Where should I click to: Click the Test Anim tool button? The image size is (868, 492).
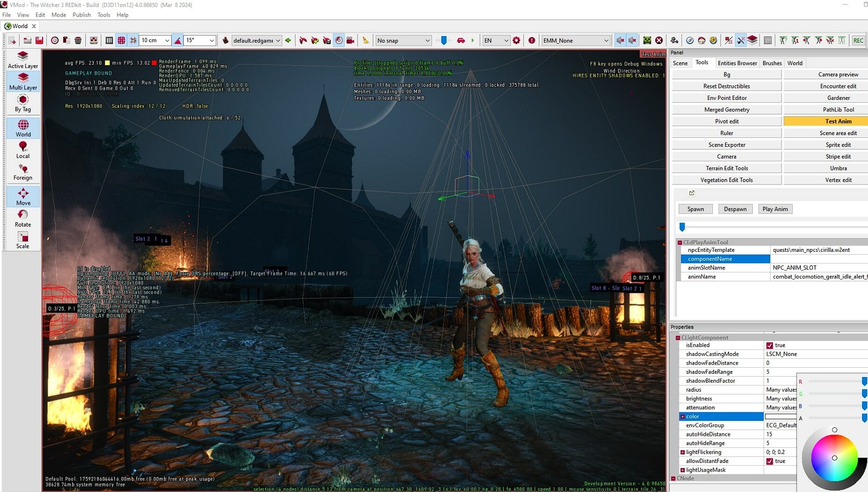[826, 121]
